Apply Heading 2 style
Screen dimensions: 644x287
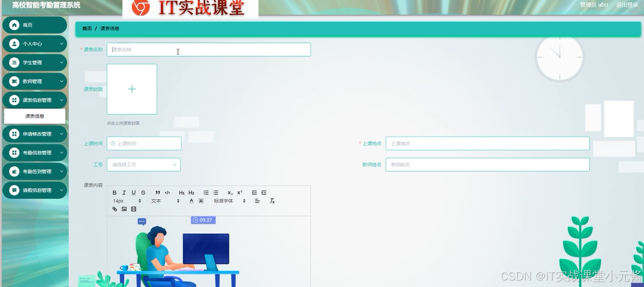[x=191, y=193]
